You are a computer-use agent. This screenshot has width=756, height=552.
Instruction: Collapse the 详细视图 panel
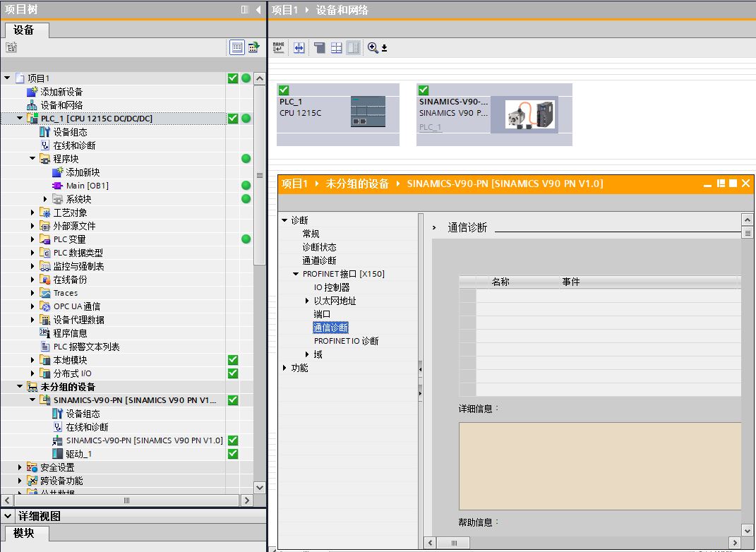[8, 516]
